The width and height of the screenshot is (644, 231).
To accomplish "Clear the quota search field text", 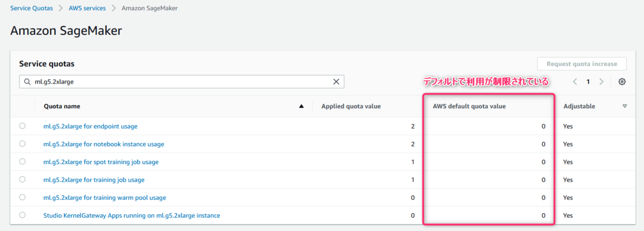I will [x=336, y=82].
